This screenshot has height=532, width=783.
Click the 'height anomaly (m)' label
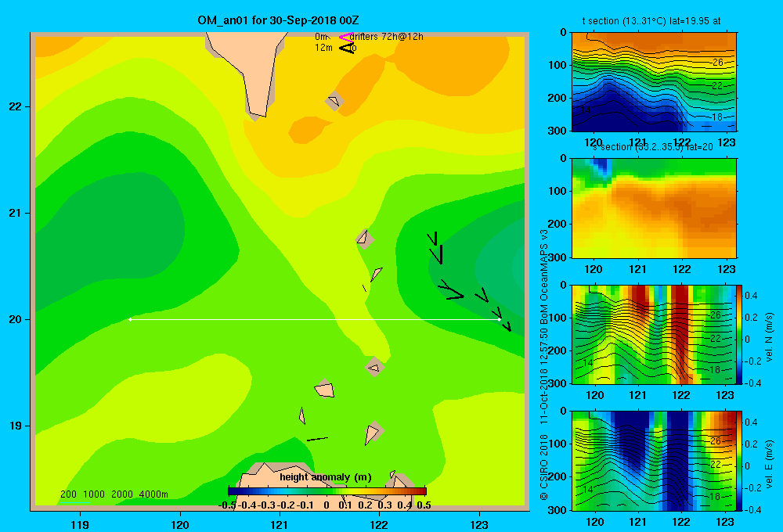tap(326, 477)
